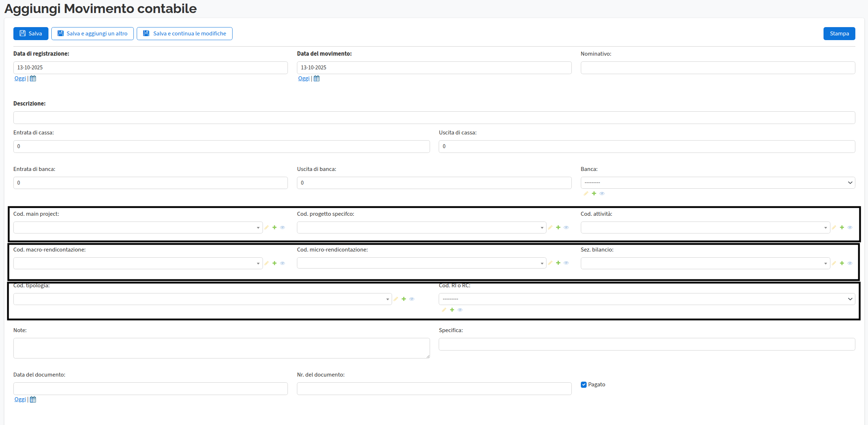Viewport: 868px width, 425px height.
Task: Expand the Cod. RI o RC dropdown
Action: tap(647, 299)
